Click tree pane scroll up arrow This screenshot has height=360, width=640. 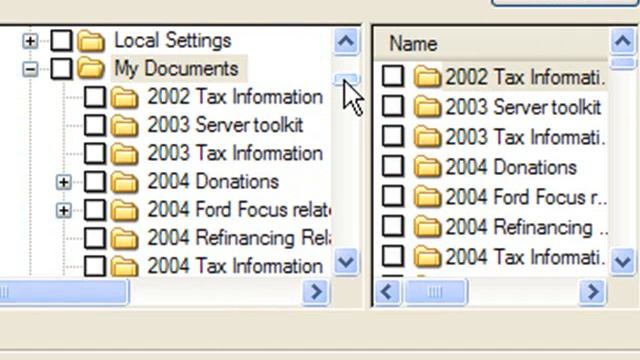click(346, 41)
